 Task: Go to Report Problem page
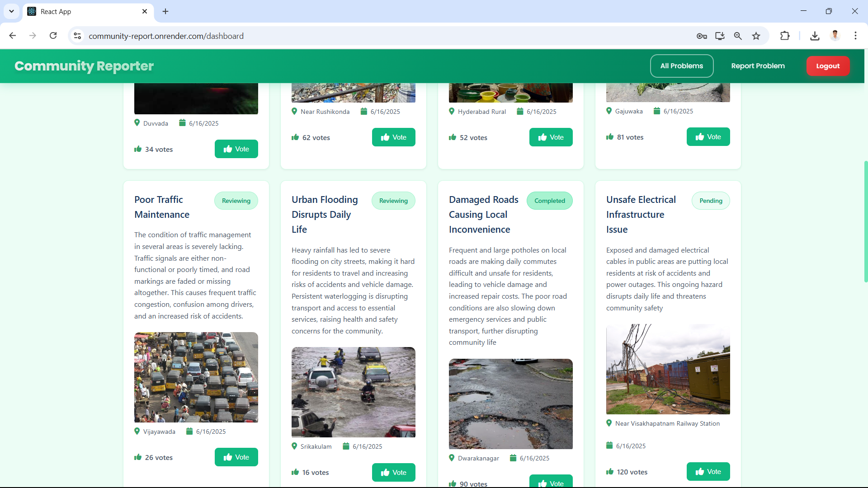point(758,66)
